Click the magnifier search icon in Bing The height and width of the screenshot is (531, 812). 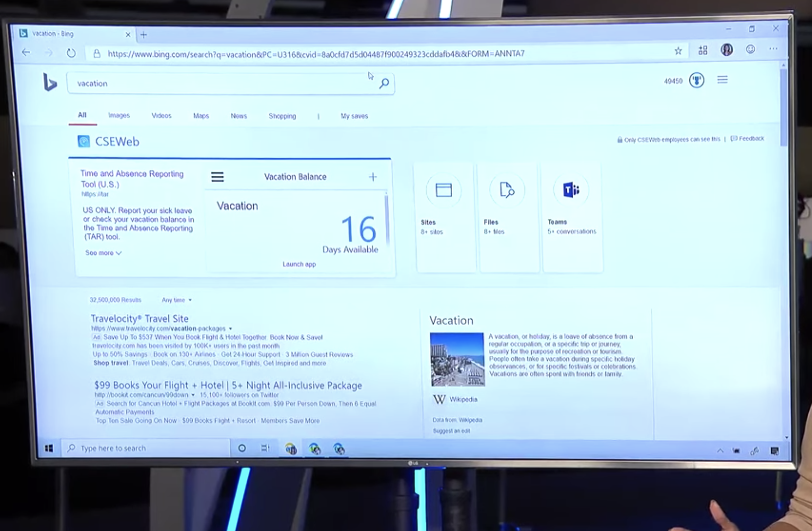tap(384, 83)
